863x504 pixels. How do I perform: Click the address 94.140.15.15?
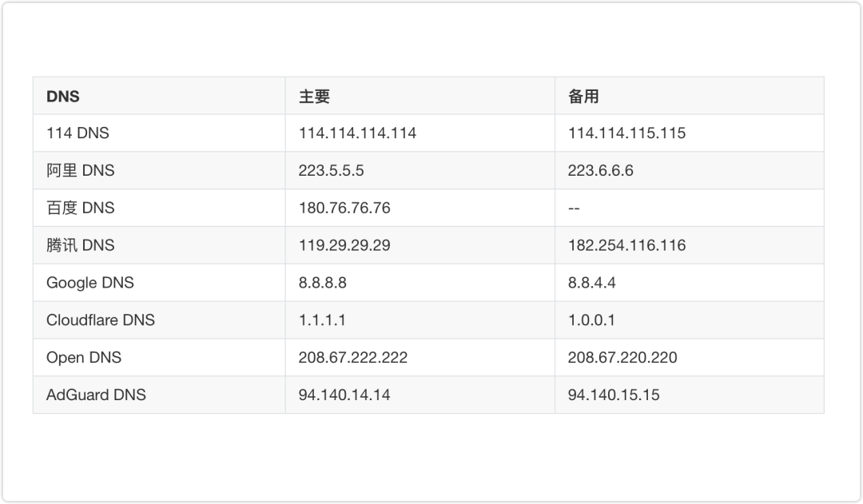click(x=614, y=395)
